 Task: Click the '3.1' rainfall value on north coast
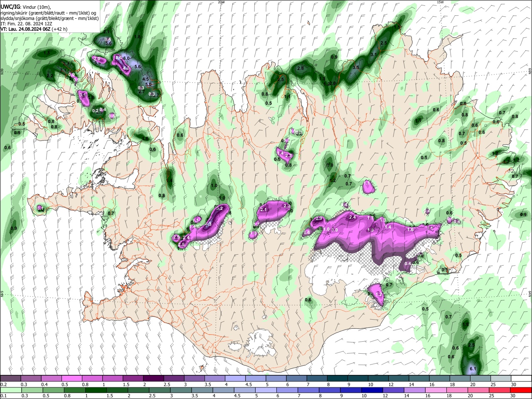[374, 55]
